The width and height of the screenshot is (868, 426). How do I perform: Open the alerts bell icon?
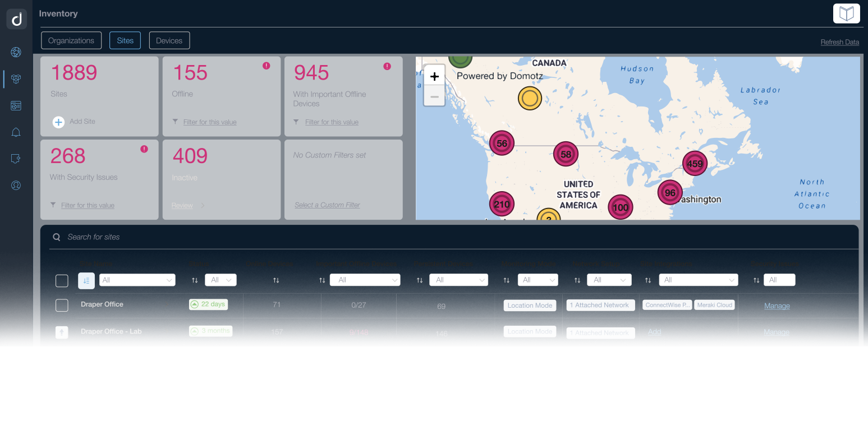tap(16, 132)
